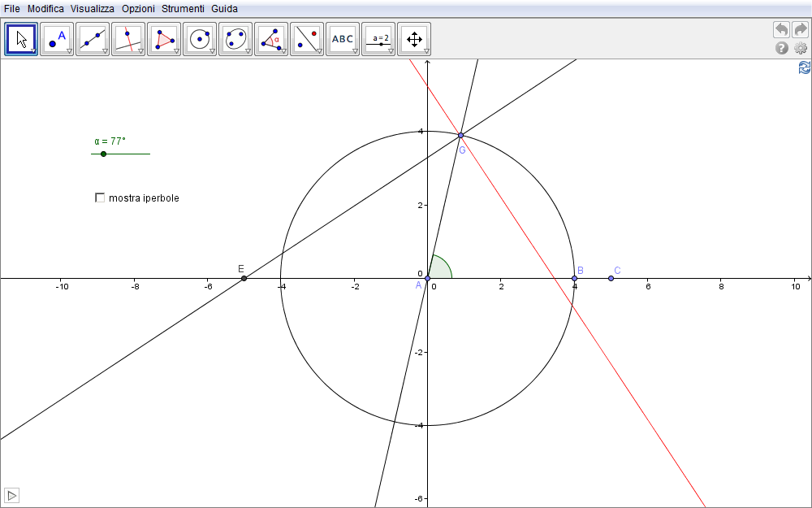Screen dimensions: 812x508
Task: Select point G on the circle
Action: tap(460, 135)
